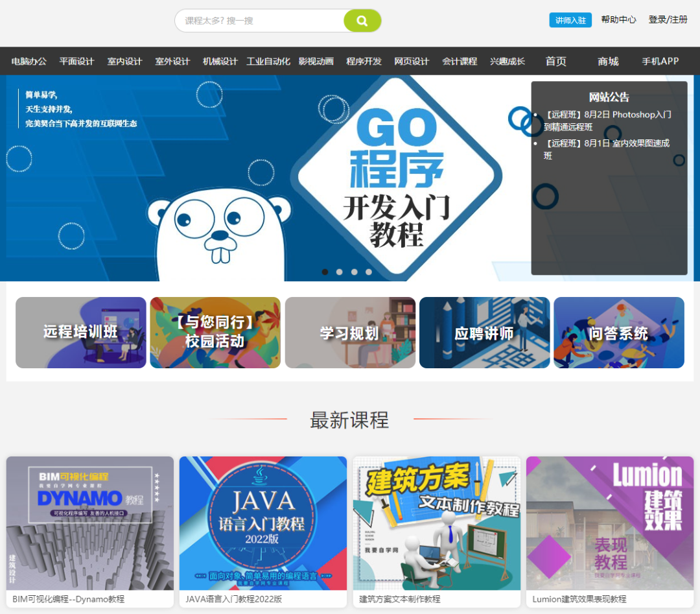Click the caption 建筑方案文本制作教程
This screenshot has height=614, width=700.
[x=399, y=599]
